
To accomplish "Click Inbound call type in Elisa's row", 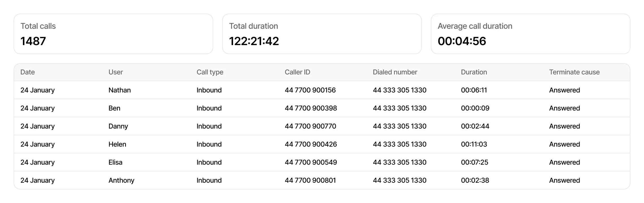I will pos(209,162).
